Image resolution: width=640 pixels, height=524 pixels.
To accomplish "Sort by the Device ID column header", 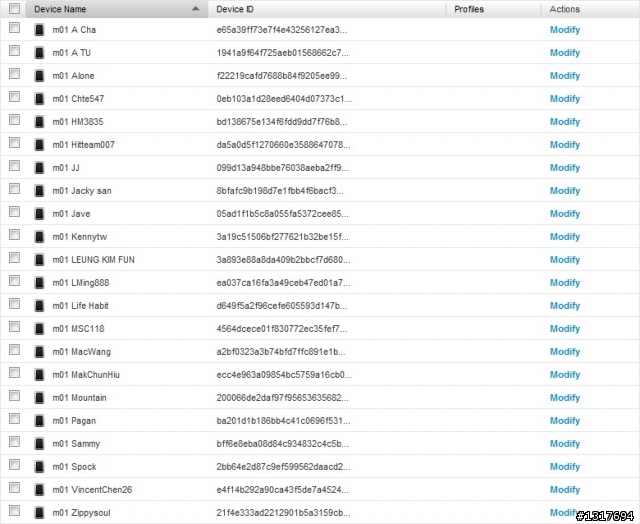I will (x=235, y=9).
